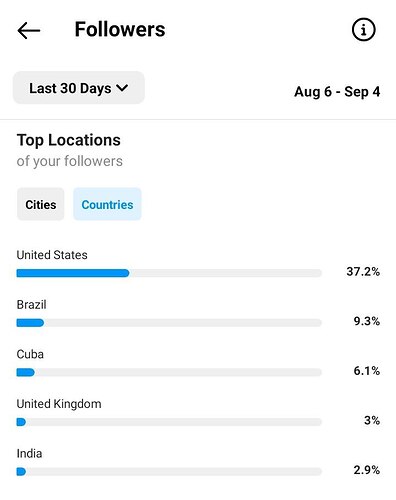The image size is (396, 500).
Task: Select the India country label
Action: click(29, 454)
